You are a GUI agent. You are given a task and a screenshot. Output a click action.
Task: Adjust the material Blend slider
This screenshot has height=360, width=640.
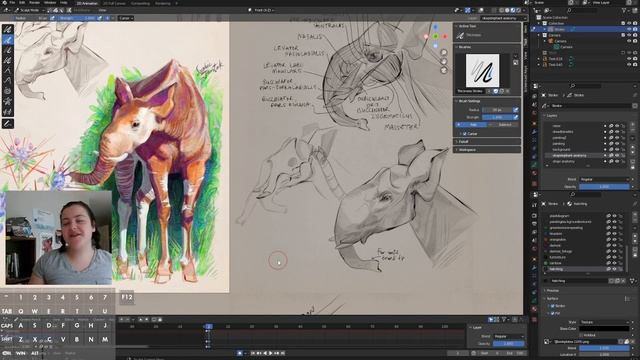(604, 348)
